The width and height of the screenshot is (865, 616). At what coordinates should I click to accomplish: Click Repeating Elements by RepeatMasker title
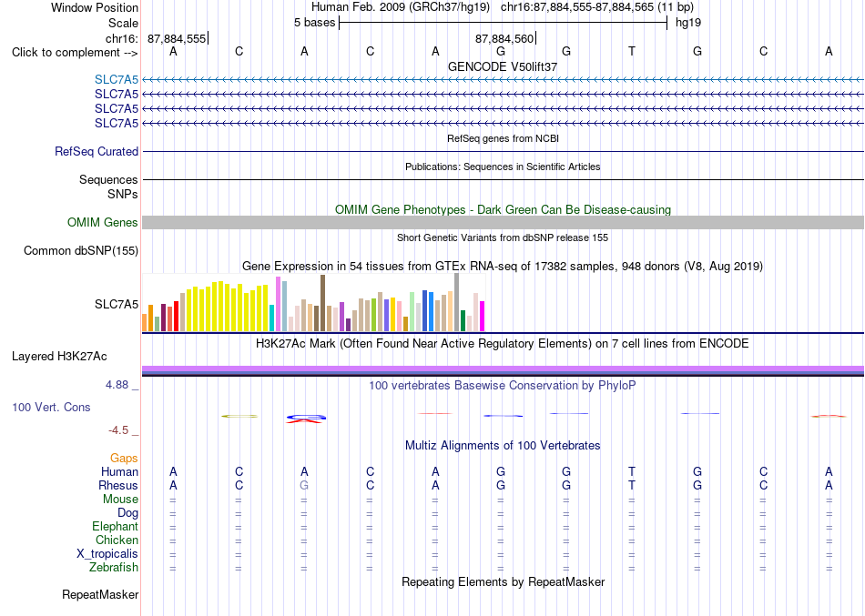503,581
